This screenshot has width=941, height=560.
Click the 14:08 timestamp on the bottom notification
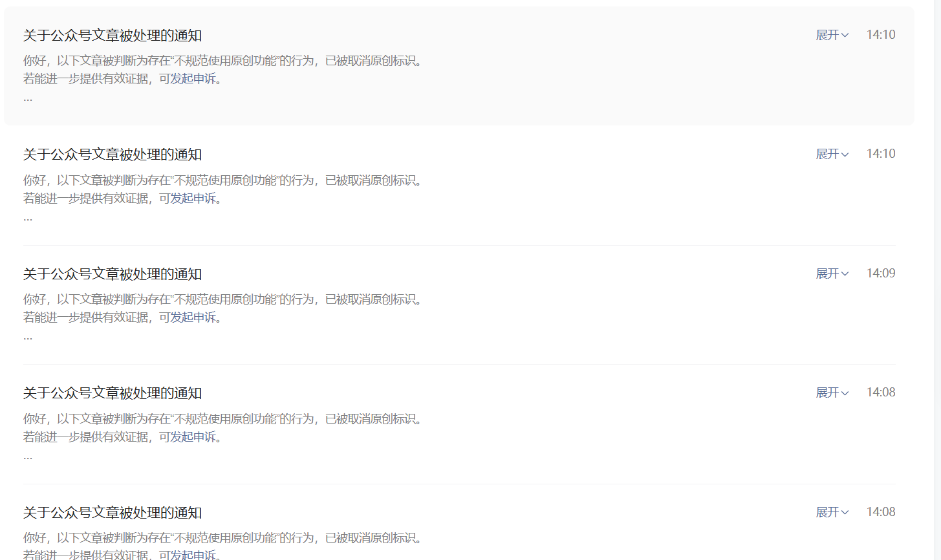click(x=881, y=512)
